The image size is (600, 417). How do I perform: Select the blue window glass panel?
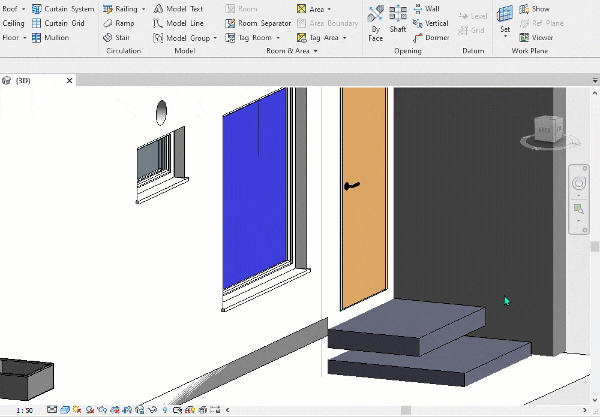[254, 191]
